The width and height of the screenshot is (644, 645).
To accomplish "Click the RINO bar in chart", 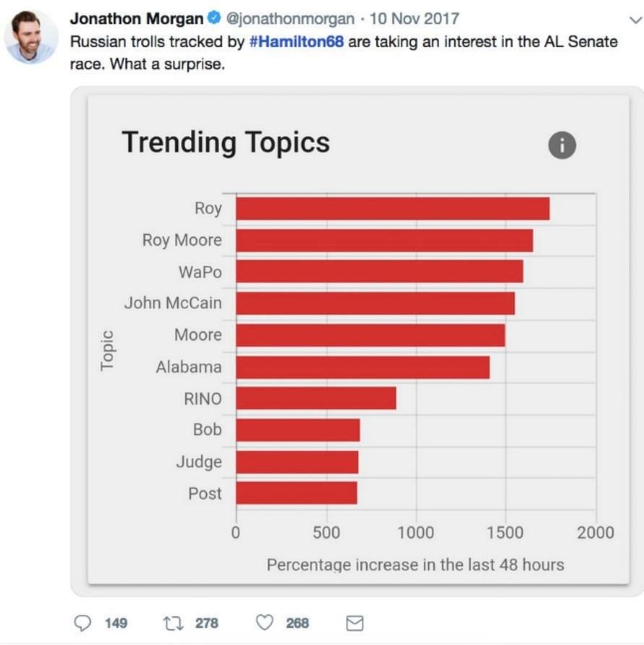I will (x=316, y=398).
